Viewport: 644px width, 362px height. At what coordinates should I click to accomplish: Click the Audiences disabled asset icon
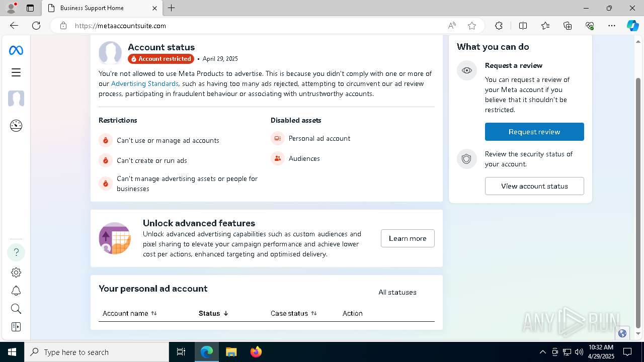pyautogui.click(x=278, y=158)
